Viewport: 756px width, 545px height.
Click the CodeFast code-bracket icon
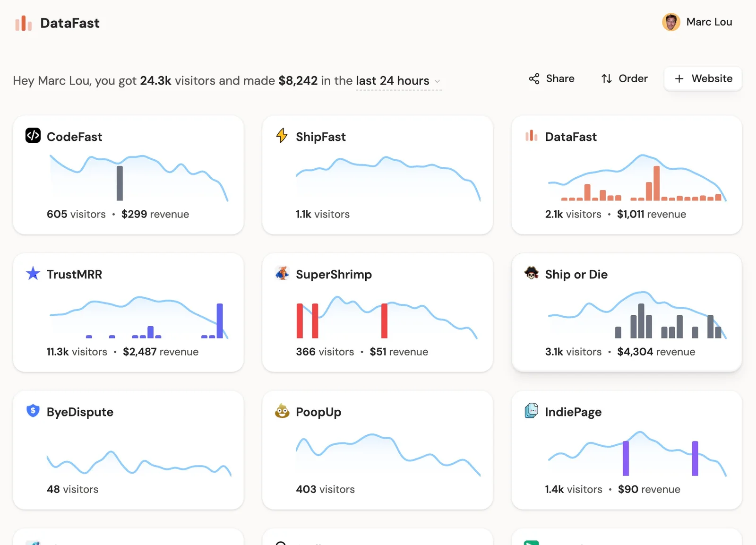click(x=33, y=136)
